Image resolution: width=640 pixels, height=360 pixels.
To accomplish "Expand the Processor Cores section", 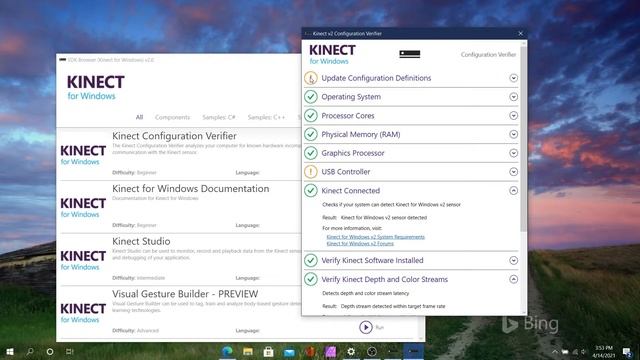I will (x=514, y=116).
